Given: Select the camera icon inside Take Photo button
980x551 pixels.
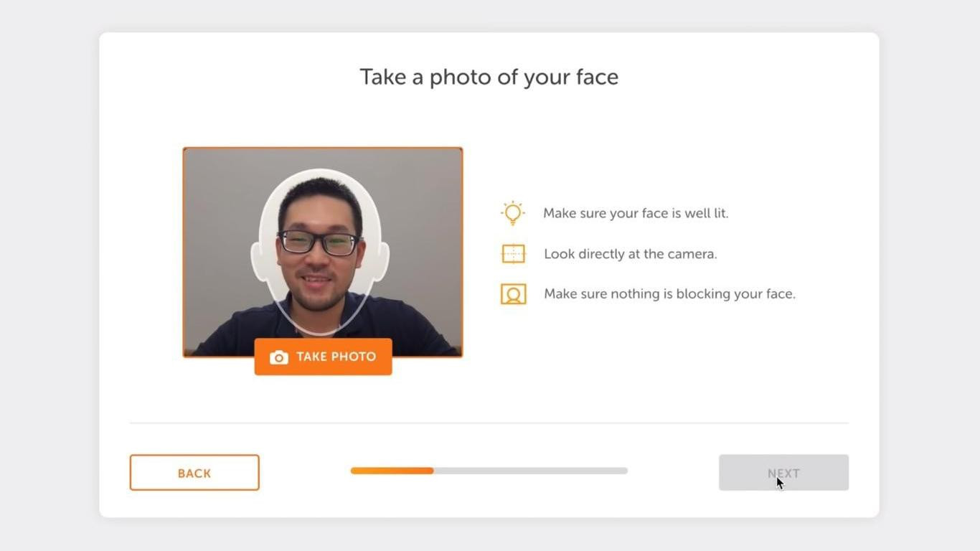Looking at the screenshot, I should click(278, 357).
